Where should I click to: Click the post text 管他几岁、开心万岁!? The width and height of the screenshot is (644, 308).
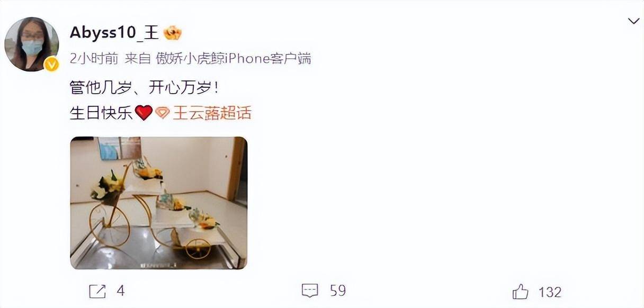[145, 87]
